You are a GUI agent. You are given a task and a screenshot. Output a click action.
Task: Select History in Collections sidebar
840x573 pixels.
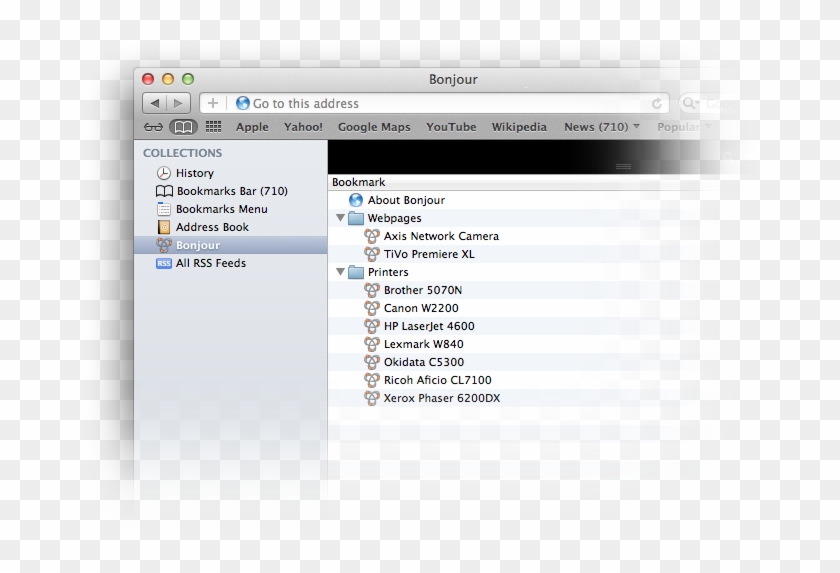click(x=194, y=173)
